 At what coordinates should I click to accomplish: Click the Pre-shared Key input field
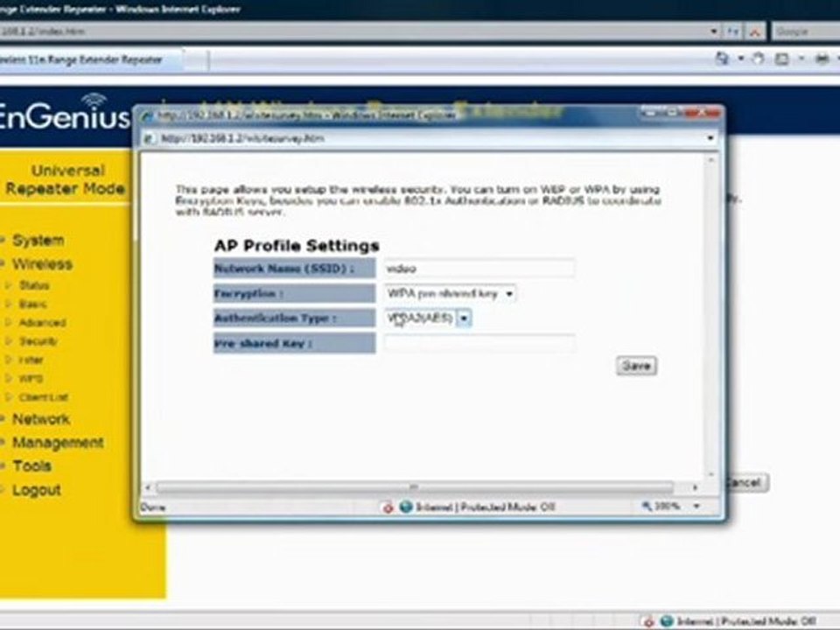[x=479, y=343]
